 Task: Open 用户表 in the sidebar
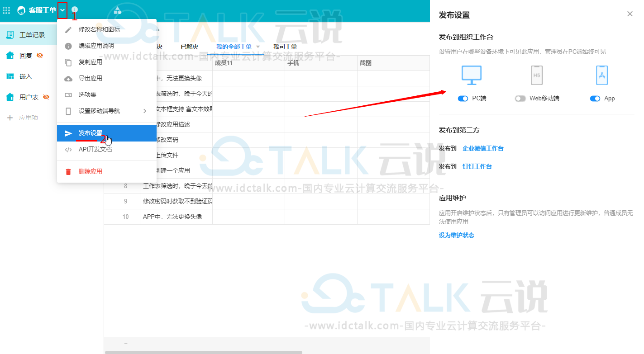pyautogui.click(x=28, y=97)
